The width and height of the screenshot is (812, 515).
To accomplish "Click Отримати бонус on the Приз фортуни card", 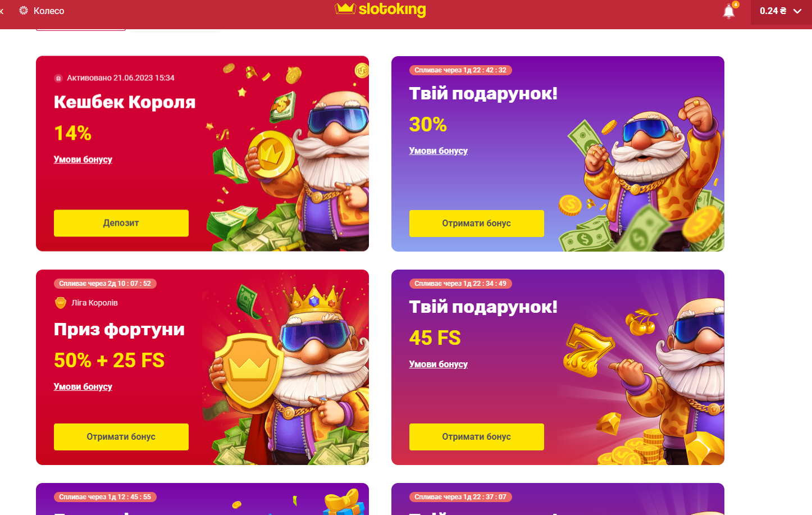I will 121,437.
